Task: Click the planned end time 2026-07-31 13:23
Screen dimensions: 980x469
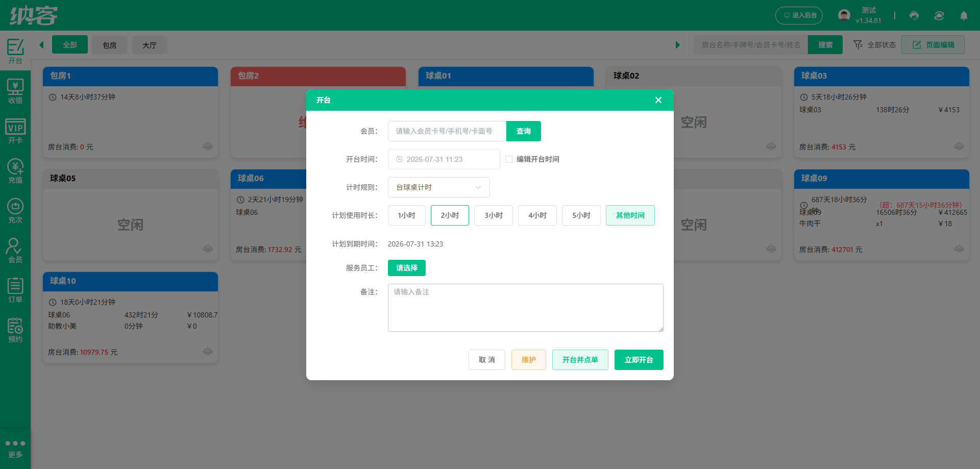Action: tap(415, 244)
